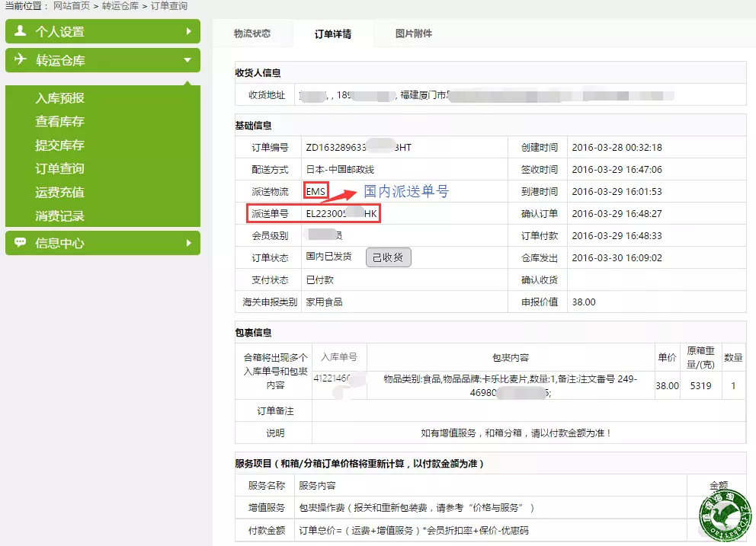Open 消费记录 in the sidebar
756x546 pixels.
click(x=59, y=216)
